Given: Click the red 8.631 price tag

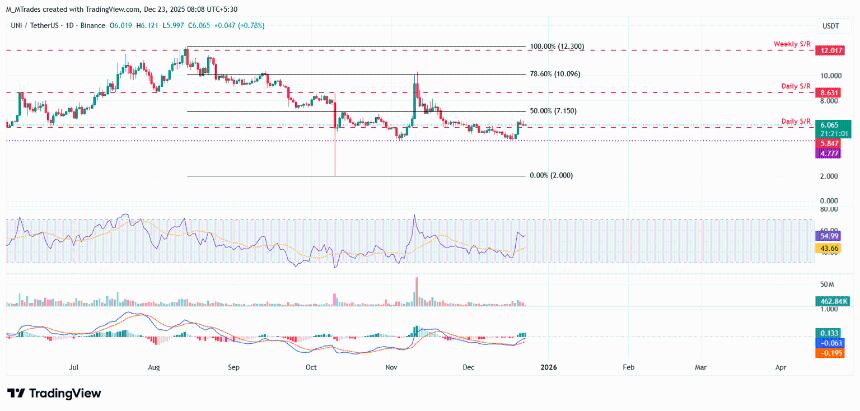Looking at the screenshot, I should [831, 92].
